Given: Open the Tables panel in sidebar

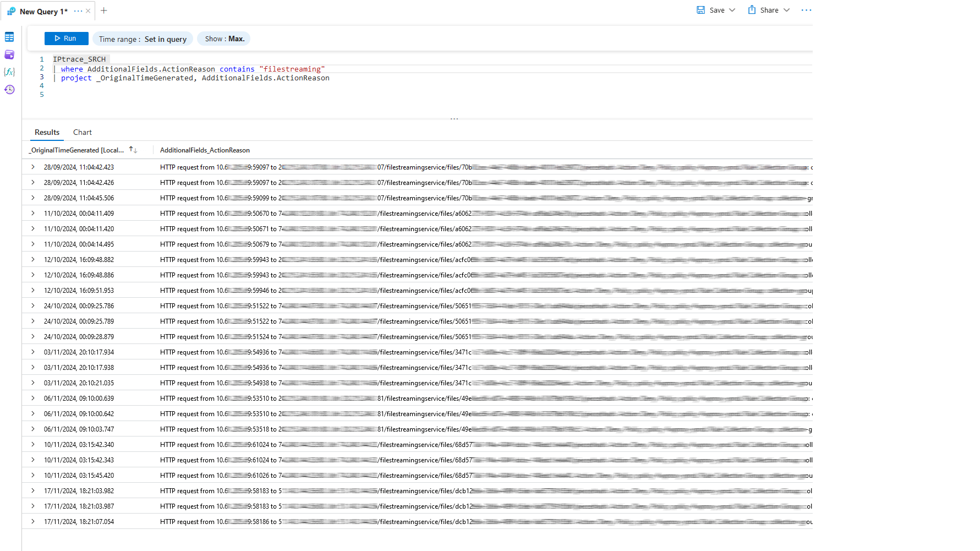Looking at the screenshot, I should (x=9, y=37).
